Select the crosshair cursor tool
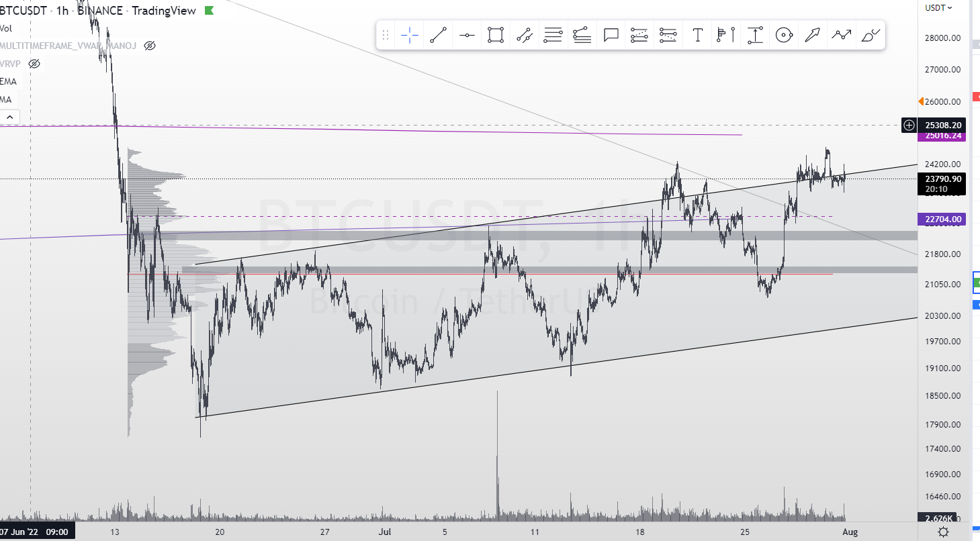The image size is (980, 541). coord(410,35)
